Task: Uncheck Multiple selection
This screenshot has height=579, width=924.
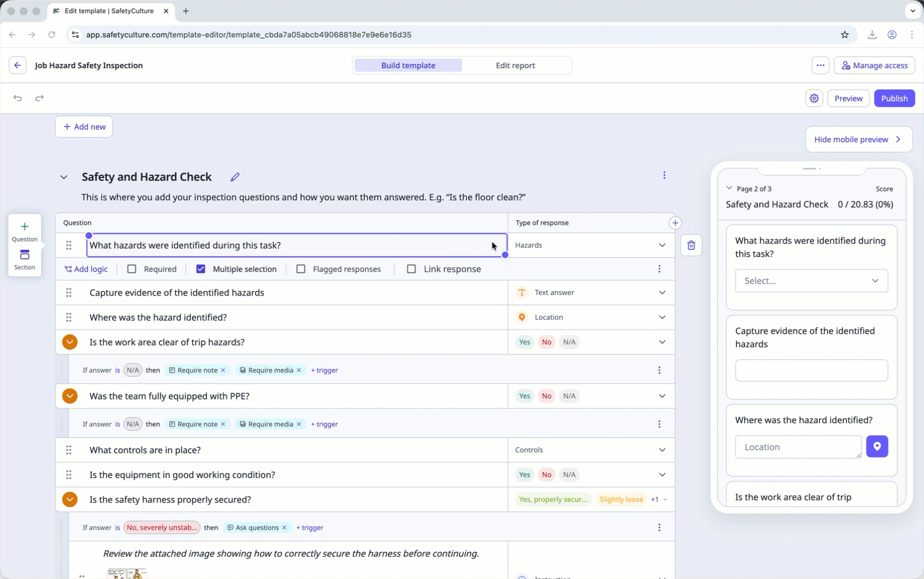Action: point(201,269)
